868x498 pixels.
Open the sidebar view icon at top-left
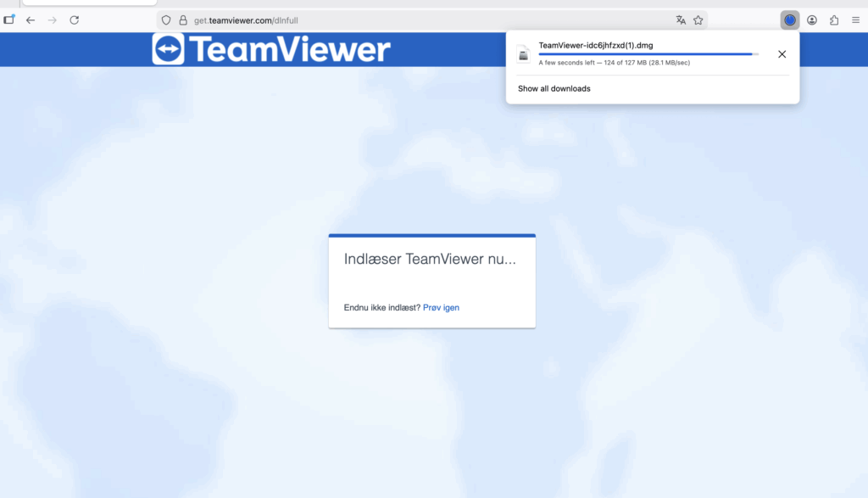click(x=9, y=20)
